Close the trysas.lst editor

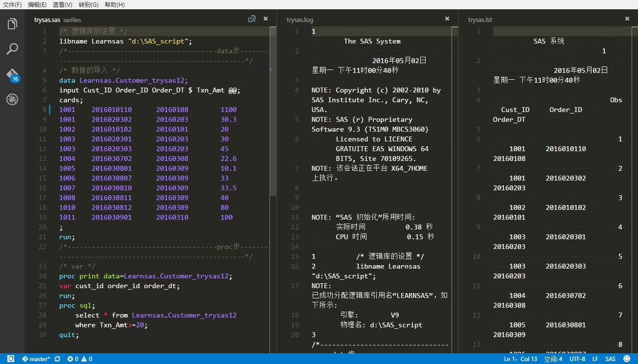tap(627, 19)
